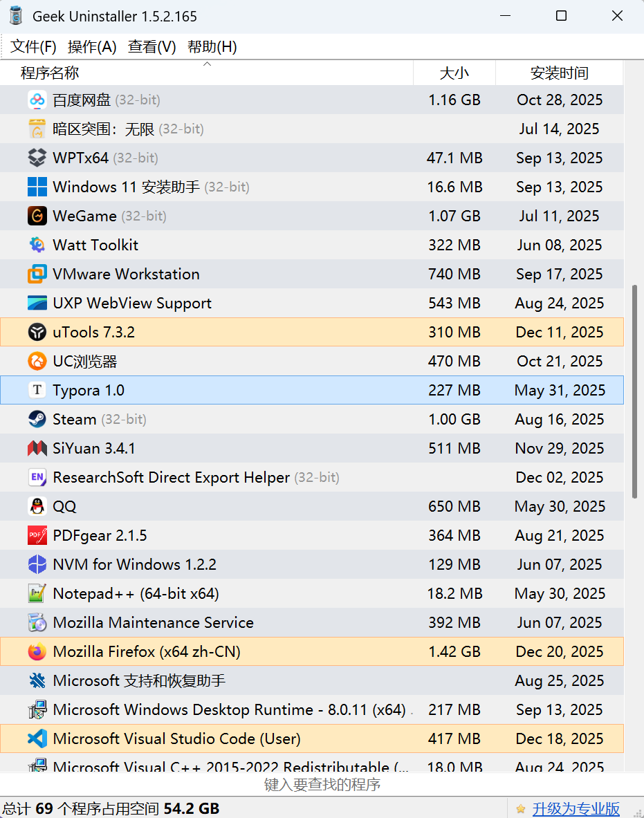Viewport: 644px width, 818px height.
Task: Click the Windows Desktop Runtime installer icon
Action: [37, 709]
